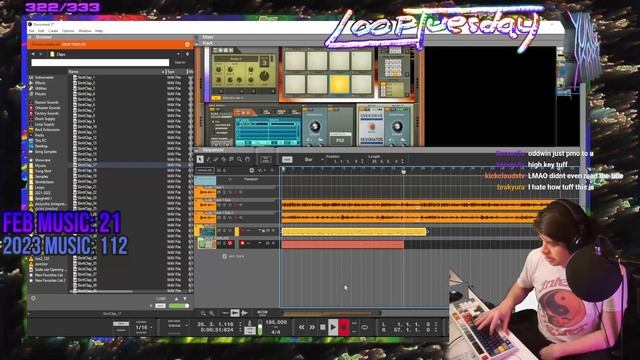Click the Load button in browser

click(161, 299)
